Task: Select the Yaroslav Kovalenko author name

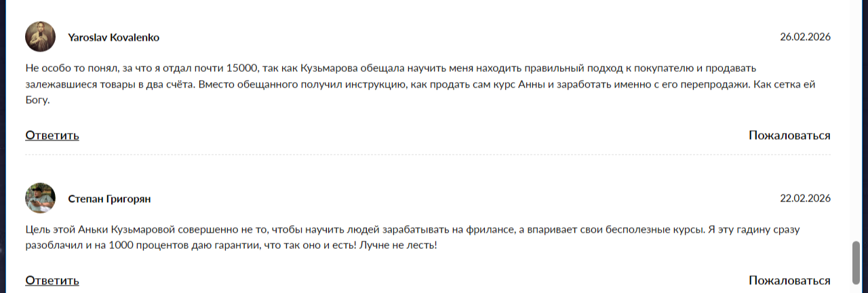Action: coord(113,37)
